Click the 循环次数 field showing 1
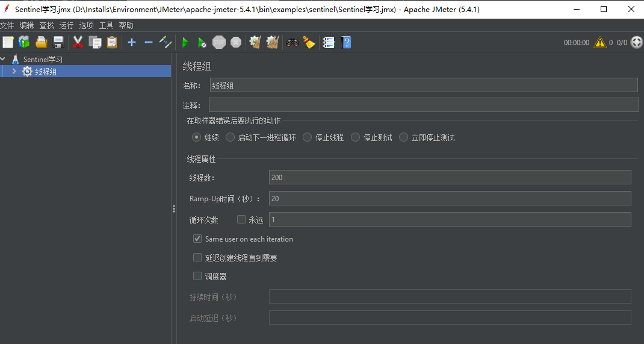Image resolution: width=644 pixels, height=344 pixels. [x=450, y=219]
